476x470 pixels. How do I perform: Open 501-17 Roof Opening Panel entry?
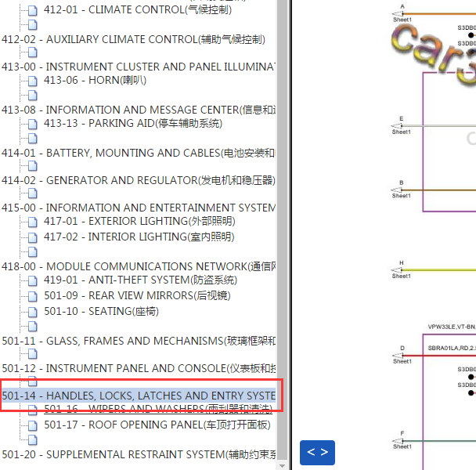pyautogui.click(x=157, y=425)
